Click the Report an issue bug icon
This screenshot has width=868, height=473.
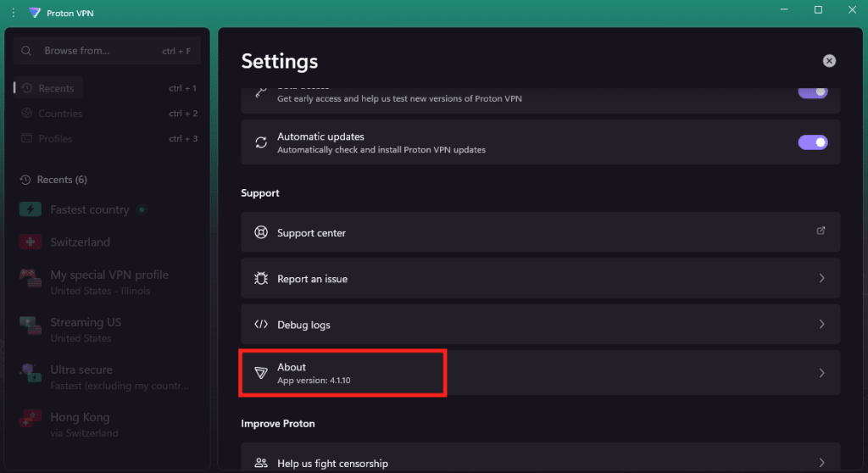tap(261, 278)
